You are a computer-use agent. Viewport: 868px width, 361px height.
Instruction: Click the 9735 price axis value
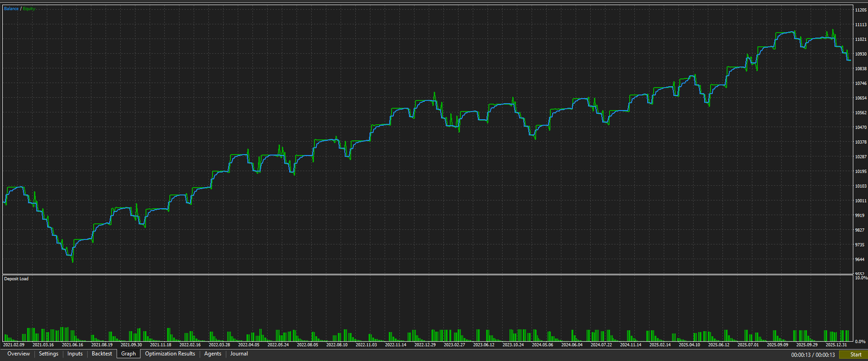point(859,244)
